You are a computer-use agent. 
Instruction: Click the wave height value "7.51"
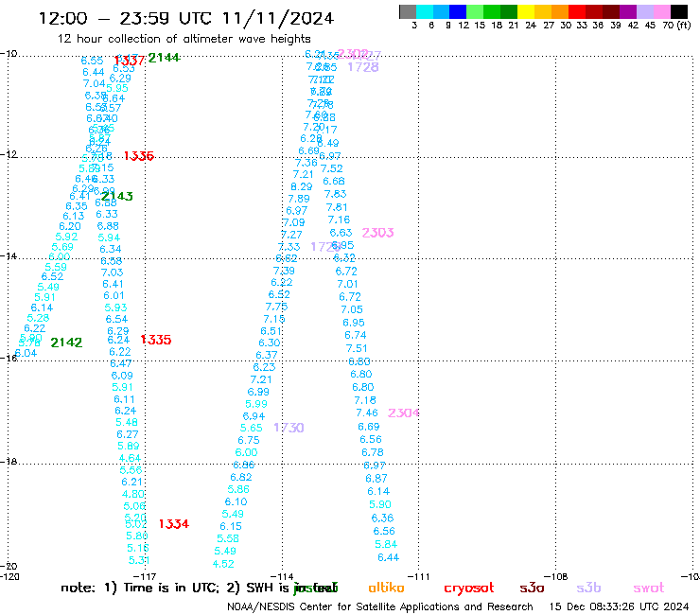357,348
